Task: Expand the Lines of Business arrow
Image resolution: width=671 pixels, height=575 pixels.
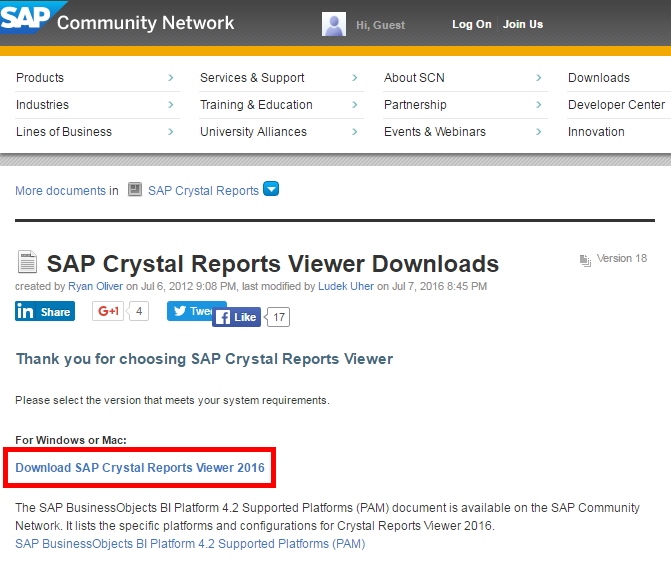Action: pyautogui.click(x=171, y=132)
